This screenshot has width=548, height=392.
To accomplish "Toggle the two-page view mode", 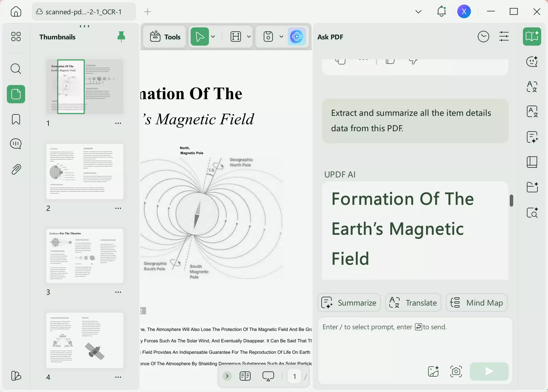I will 245,376.
